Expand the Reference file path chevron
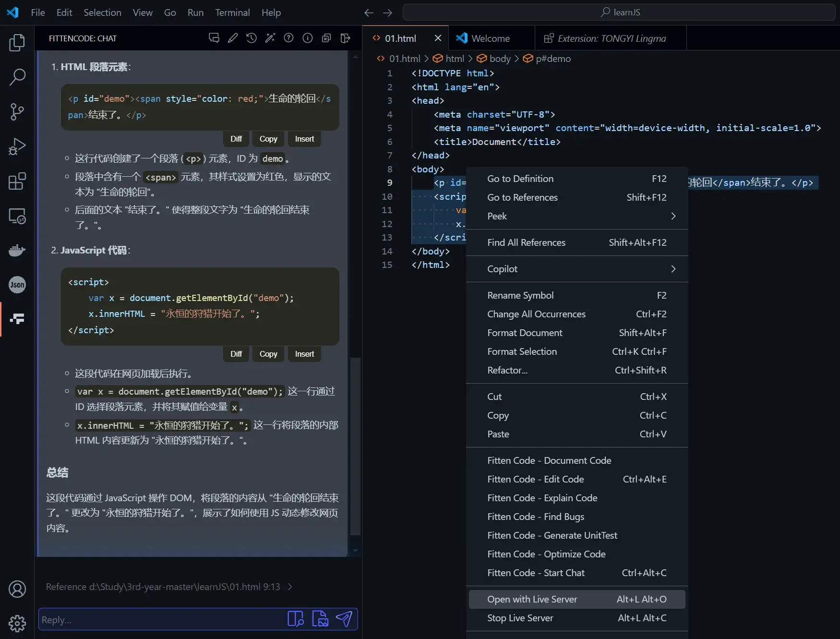 coord(290,587)
